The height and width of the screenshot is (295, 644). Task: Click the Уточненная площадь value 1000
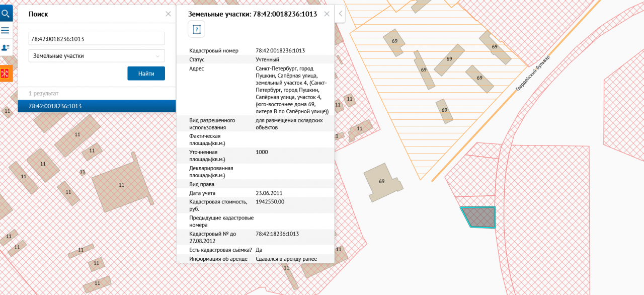point(262,152)
